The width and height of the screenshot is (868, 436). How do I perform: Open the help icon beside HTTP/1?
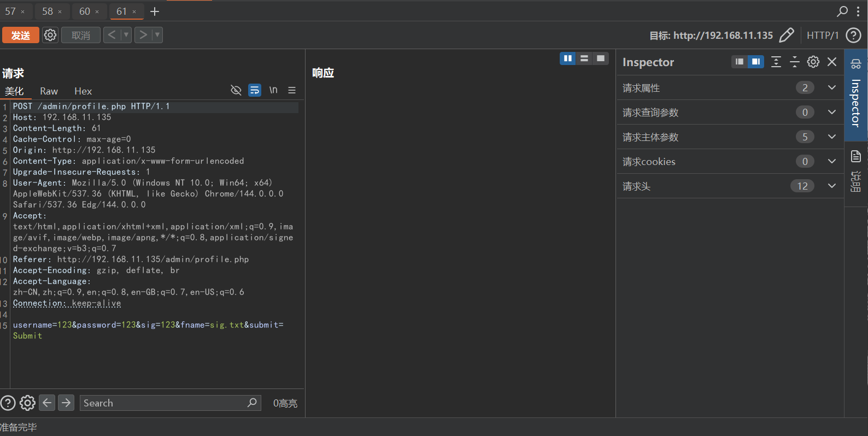853,36
